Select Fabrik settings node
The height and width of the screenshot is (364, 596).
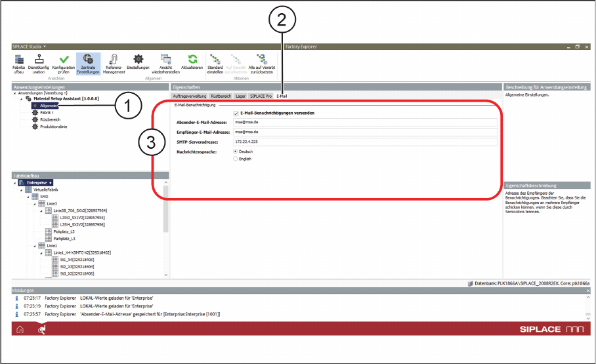click(47, 113)
